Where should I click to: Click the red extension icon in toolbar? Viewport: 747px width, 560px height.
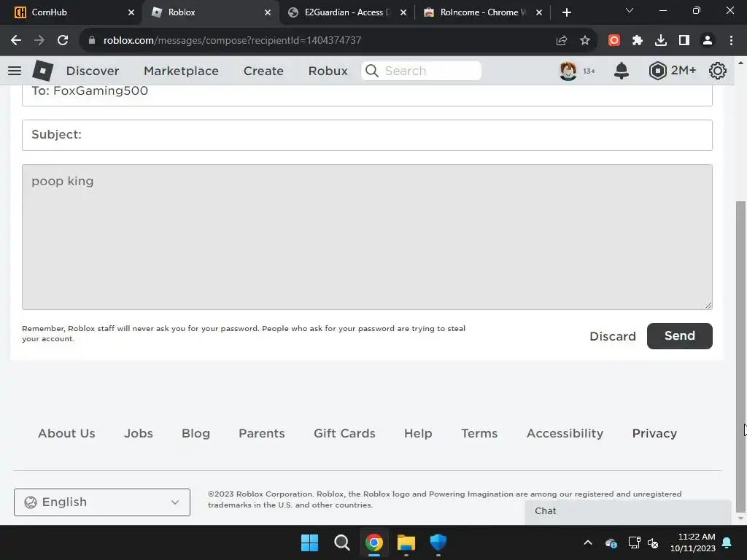[614, 41]
